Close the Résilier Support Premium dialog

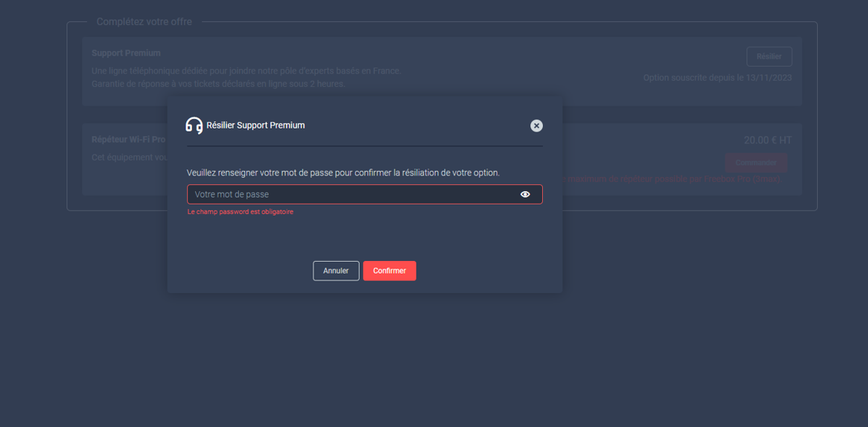click(x=536, y=125)
